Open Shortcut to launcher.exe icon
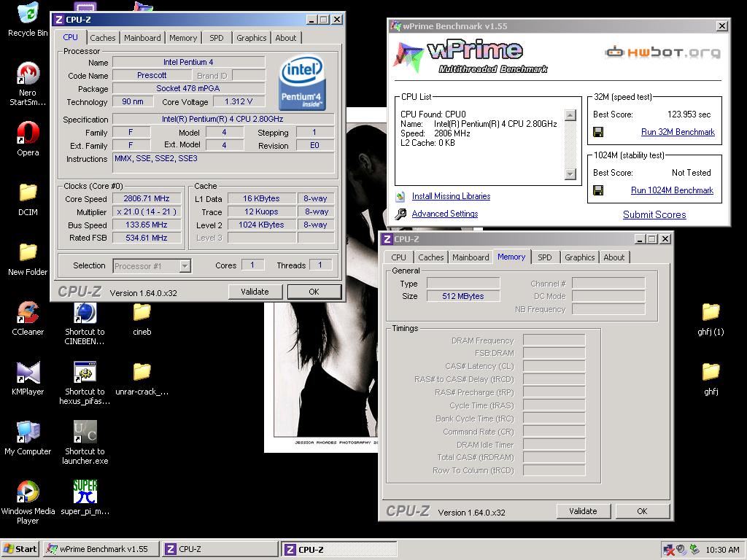Screen dimensions: 747x560 [x=85, y=432]
